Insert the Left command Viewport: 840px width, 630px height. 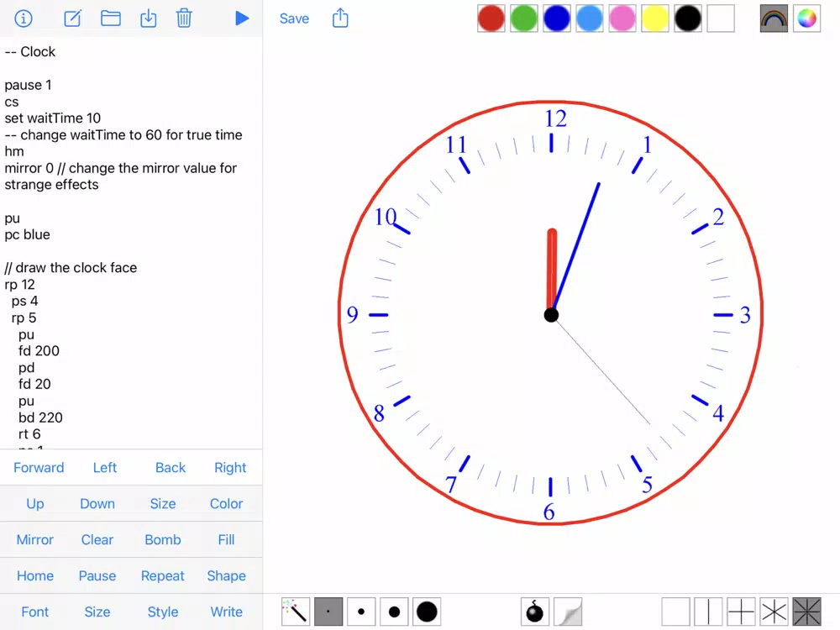104,468
